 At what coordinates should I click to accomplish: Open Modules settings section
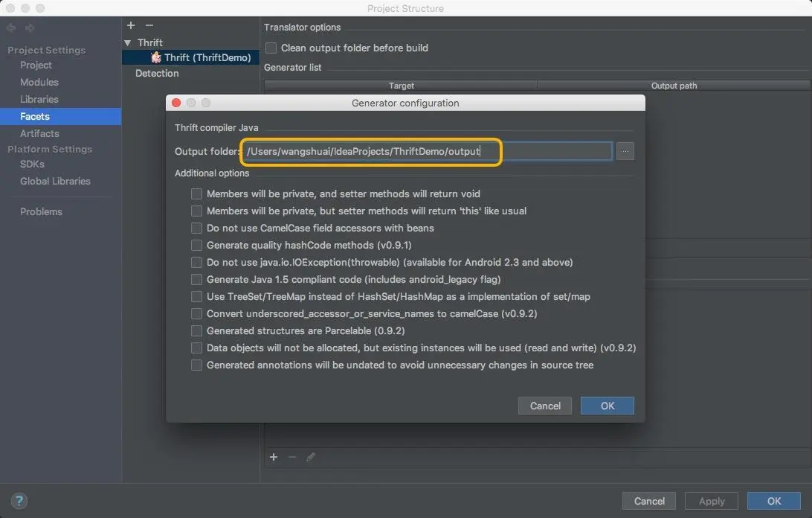(x=39, y=82)
